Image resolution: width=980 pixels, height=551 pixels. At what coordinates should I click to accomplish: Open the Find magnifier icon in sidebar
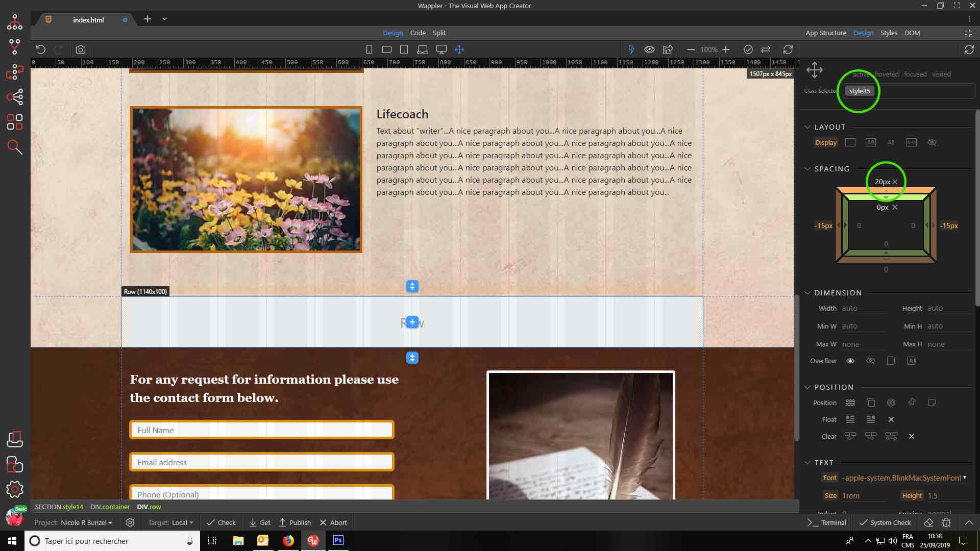(x=15, y=147)
